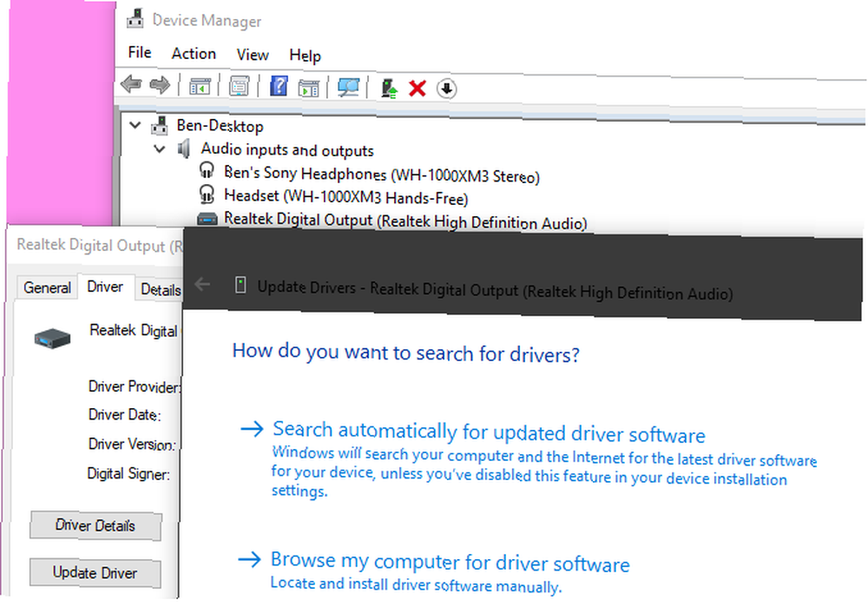Viewport: 868px width, 613px height.
Task: Click the red X Uninstall device icon
Action: (x=417, y=88)
